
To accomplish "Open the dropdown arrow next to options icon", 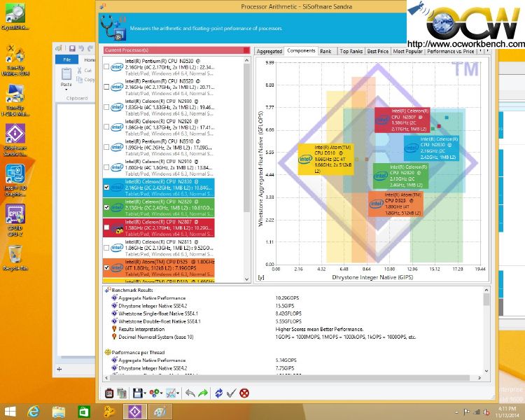I will 162,393.
